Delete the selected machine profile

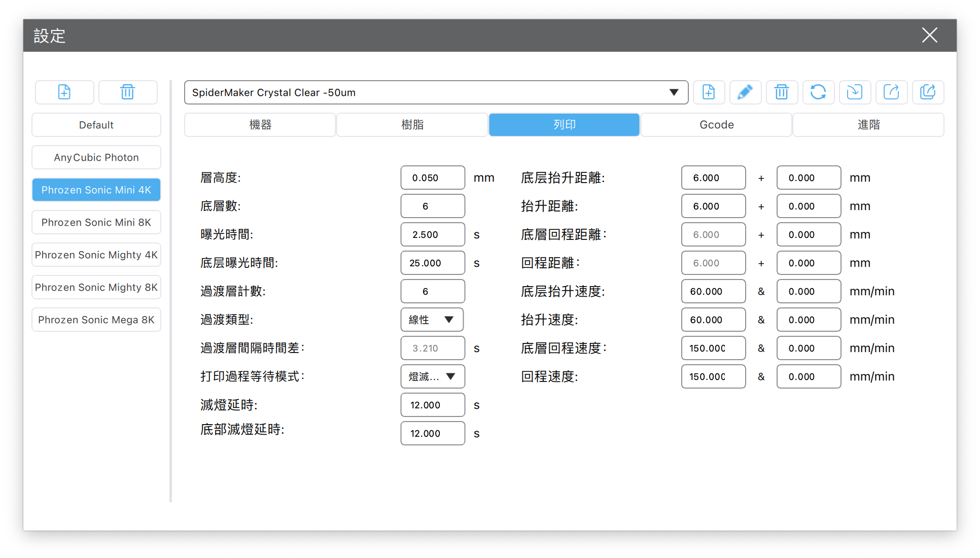tap(127, 92)
